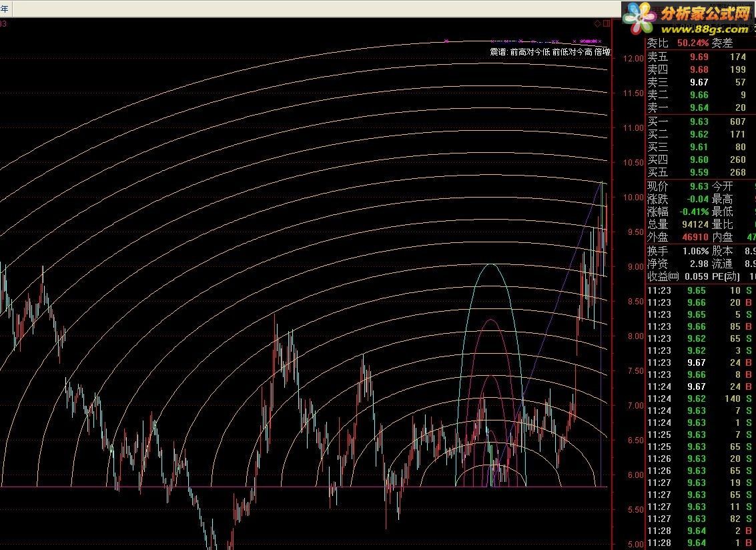Click the 涨跌 value -0.04
The height and width of the screenshot is (550, 756).
point(698,199)
